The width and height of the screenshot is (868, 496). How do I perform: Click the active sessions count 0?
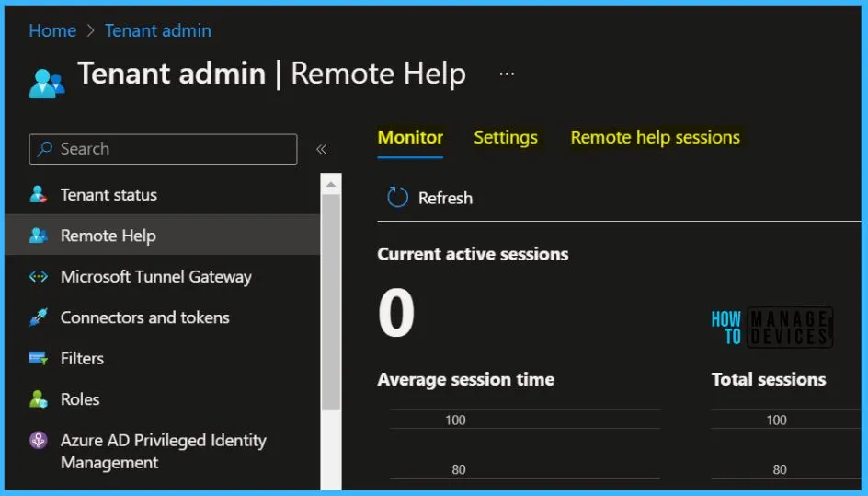pos(396,312)
